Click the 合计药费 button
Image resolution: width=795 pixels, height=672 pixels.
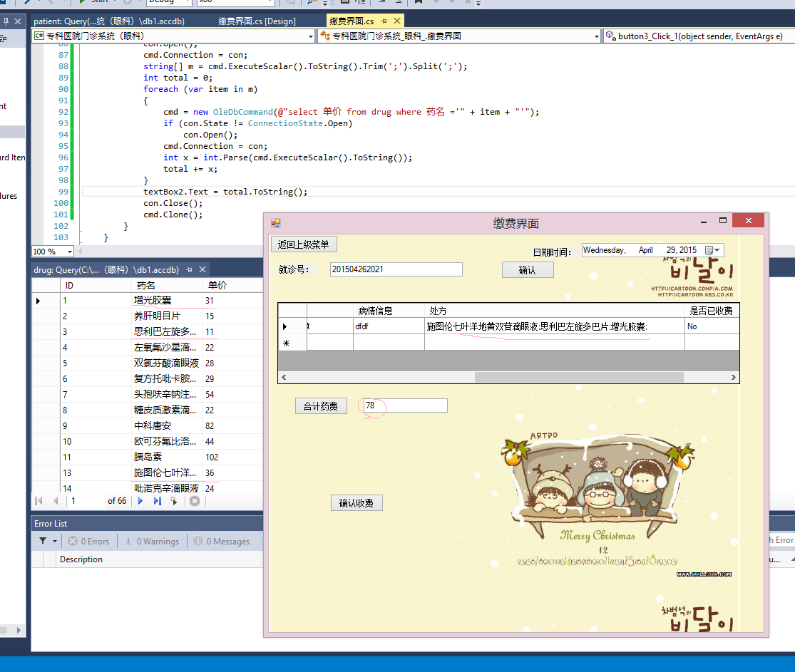(321, 406)
